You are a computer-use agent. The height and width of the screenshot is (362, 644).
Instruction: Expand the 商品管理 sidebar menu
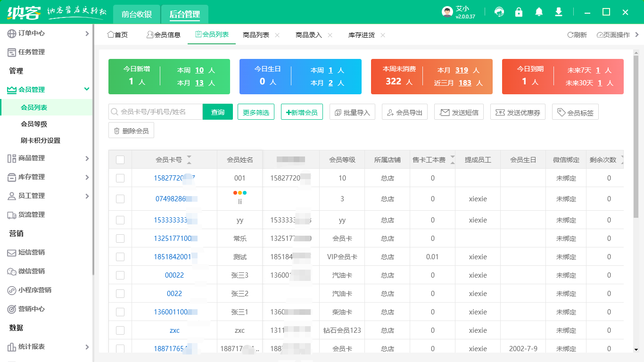46,158
